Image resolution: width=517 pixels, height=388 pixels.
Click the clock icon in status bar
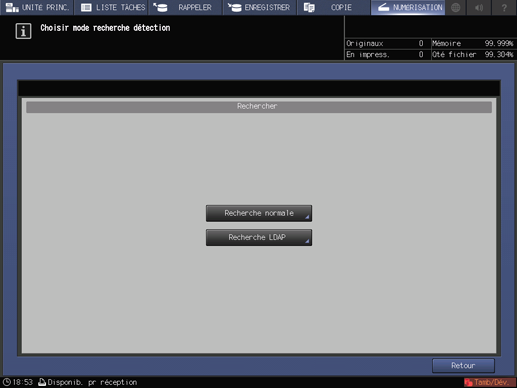(7, 382)
